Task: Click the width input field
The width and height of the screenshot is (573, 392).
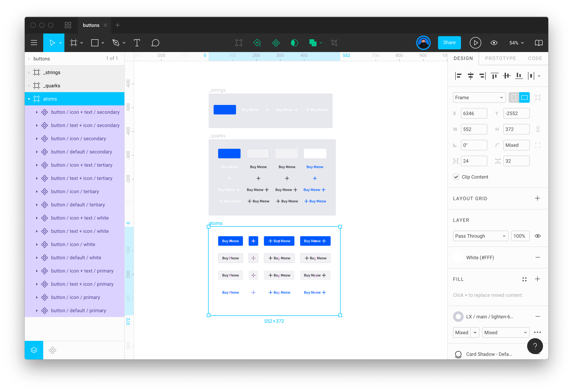Action: click(x=474, y=129)
